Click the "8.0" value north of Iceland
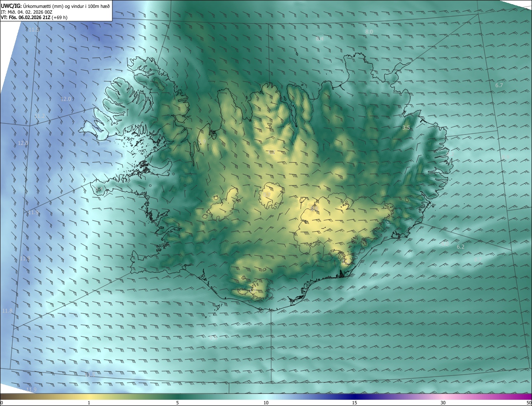 click(x=369, y=32)
